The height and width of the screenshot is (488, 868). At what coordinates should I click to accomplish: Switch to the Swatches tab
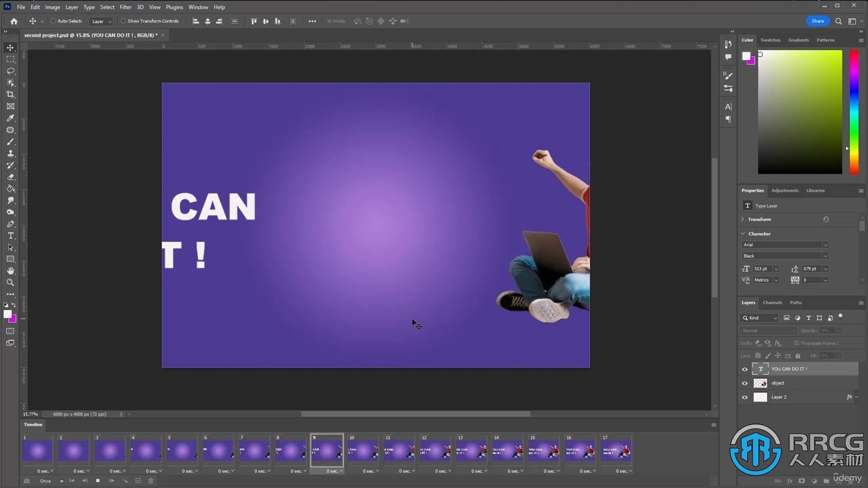[x=770, y=40]
